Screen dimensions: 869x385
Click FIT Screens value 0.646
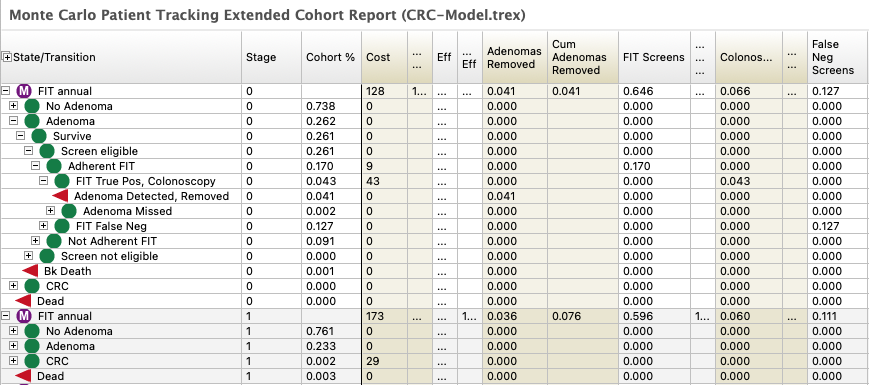[x=638, y=91]
